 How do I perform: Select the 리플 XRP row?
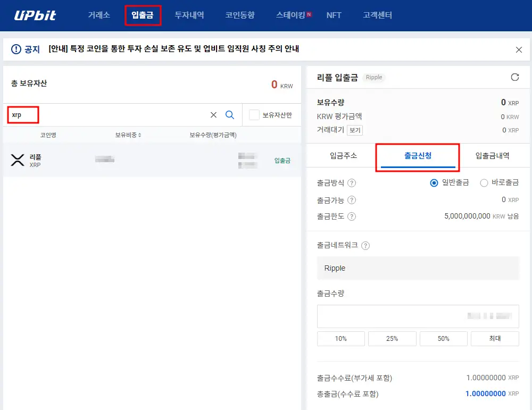[152, 160]
